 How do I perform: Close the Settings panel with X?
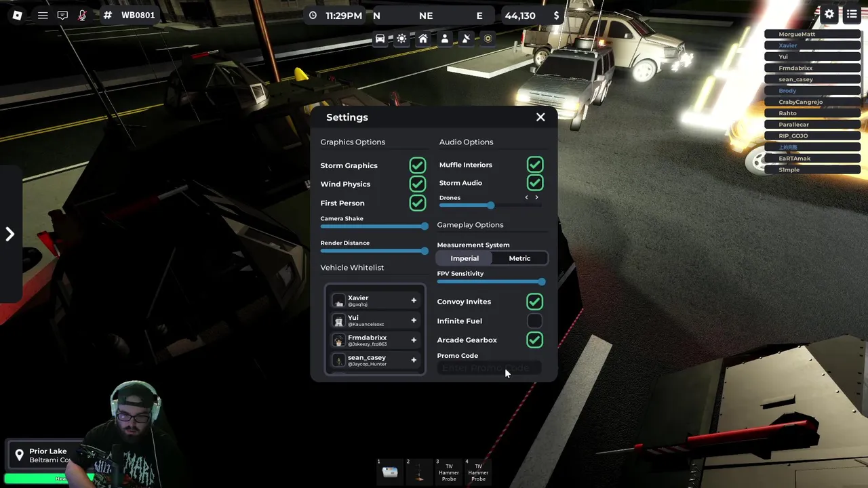(x=540, y=117)
